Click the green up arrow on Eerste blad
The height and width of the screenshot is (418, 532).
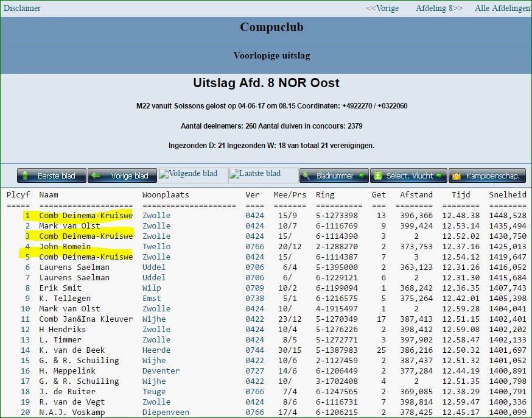[x=25, y=175]
